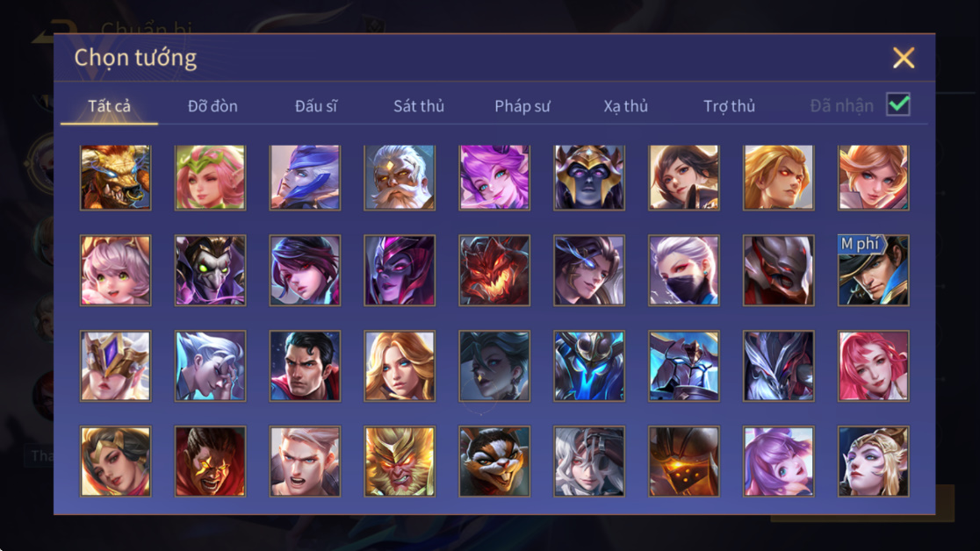The width and height of the screenshot is (980, 551).
Task: Open the 'Sát thủ' category tab
Action: click(x=419, y=106)
